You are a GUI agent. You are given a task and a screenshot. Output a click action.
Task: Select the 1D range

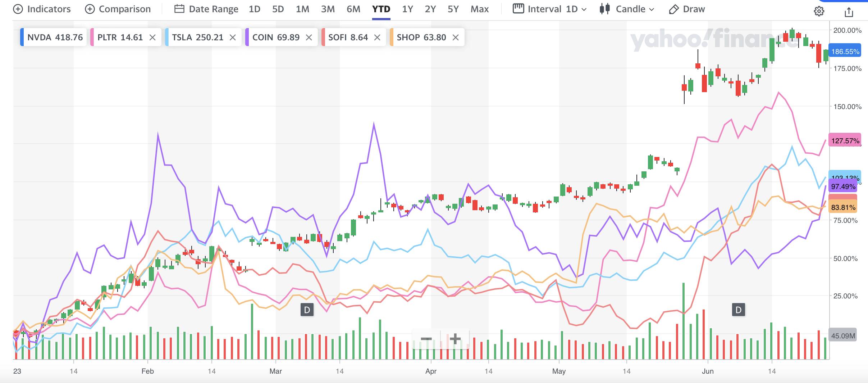[x=255, y=9]
